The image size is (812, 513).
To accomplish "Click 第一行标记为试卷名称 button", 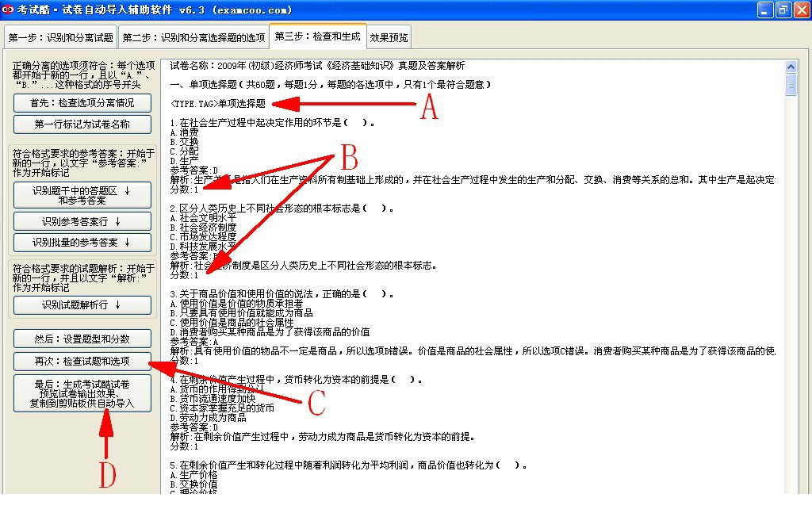I will [x=82, y=124].
